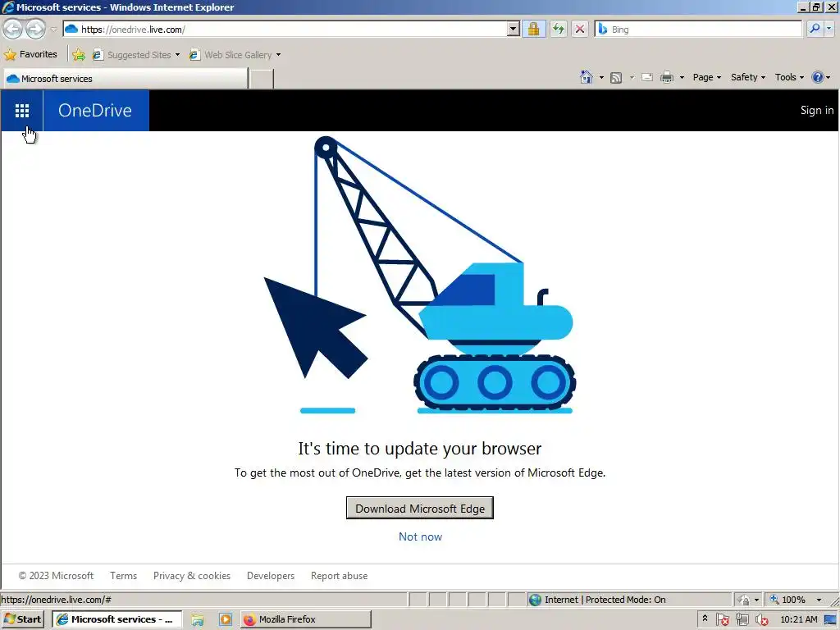The image size is (840, 630).
Task: Open the Developers footer link
Action: (271, 576)
